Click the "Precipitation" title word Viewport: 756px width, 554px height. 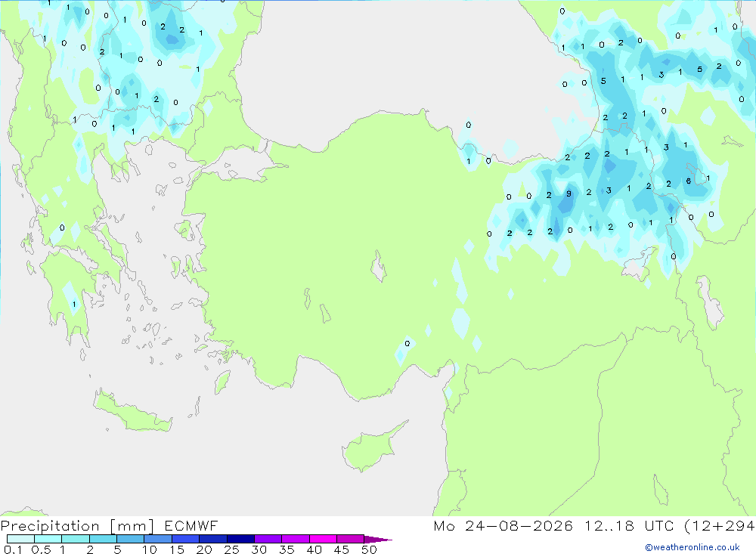pos(50,526)
